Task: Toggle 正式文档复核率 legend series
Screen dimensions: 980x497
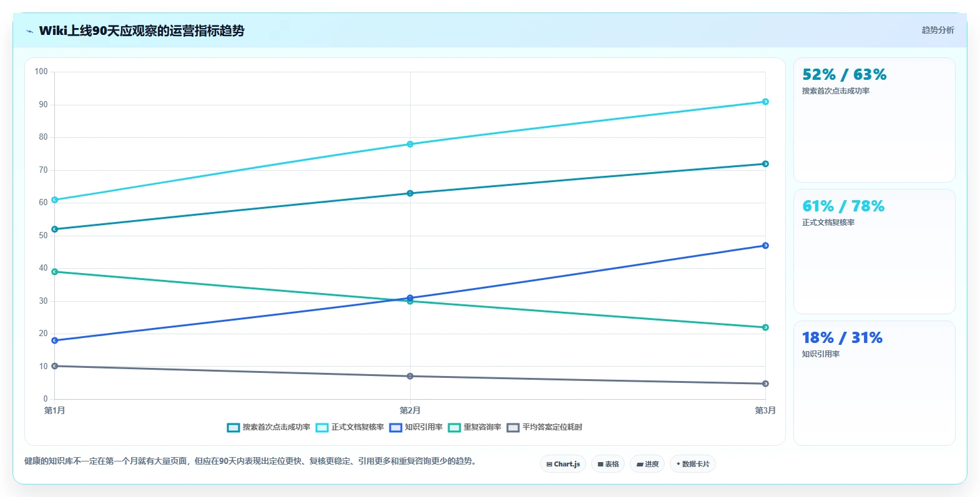Action: coord(350,427)
